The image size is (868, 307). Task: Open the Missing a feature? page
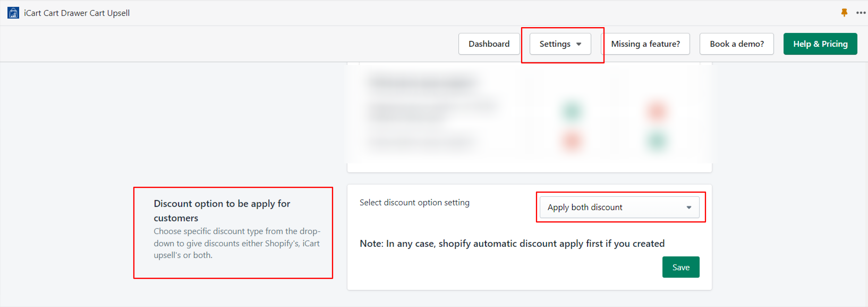click(645, 44)
